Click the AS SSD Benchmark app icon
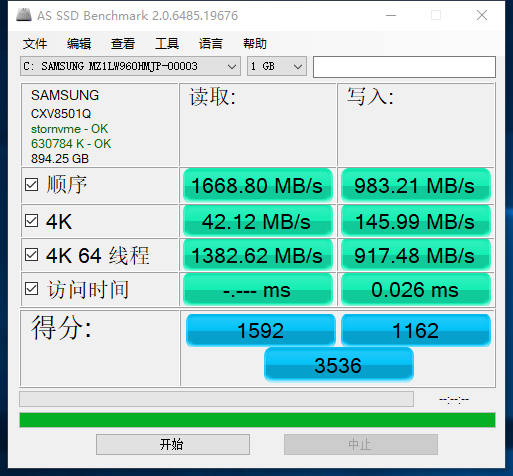The width and height of the screenshot is (513, 476). click(x=24, y=15)
